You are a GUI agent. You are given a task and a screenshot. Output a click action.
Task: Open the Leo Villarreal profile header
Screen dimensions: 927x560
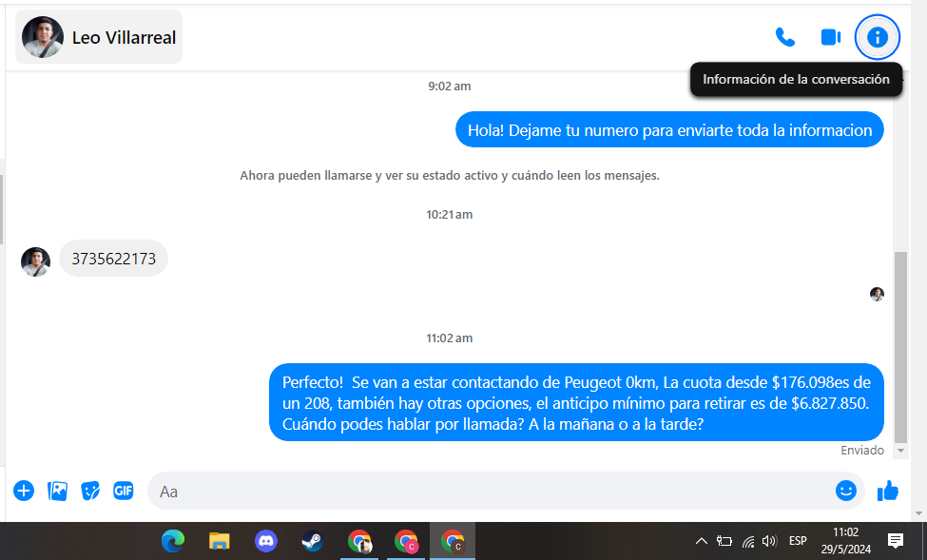coord(99,37)
